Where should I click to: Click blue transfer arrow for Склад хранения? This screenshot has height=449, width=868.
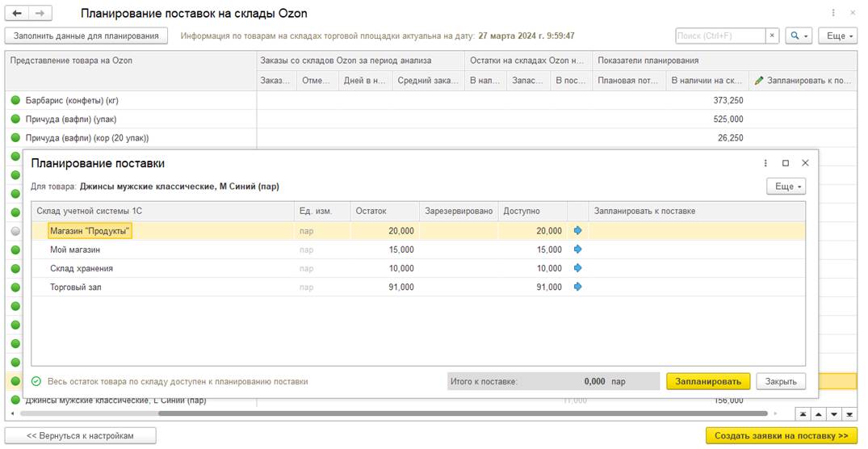click(577, 268)
